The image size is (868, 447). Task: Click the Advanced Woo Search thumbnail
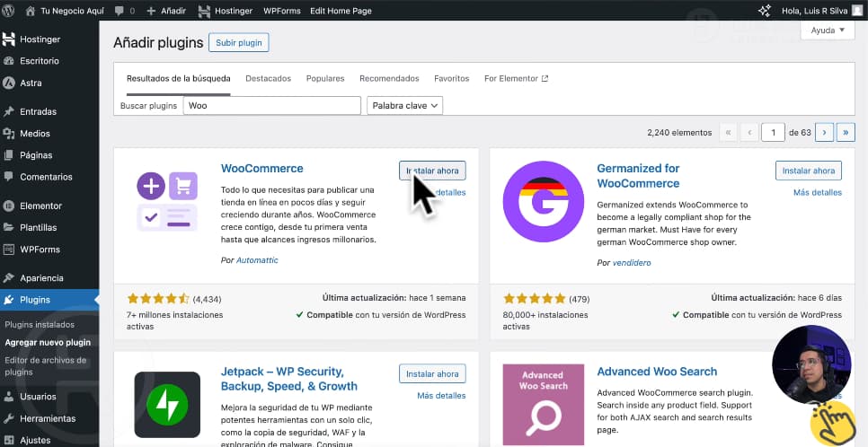click(x=543, y=405)
